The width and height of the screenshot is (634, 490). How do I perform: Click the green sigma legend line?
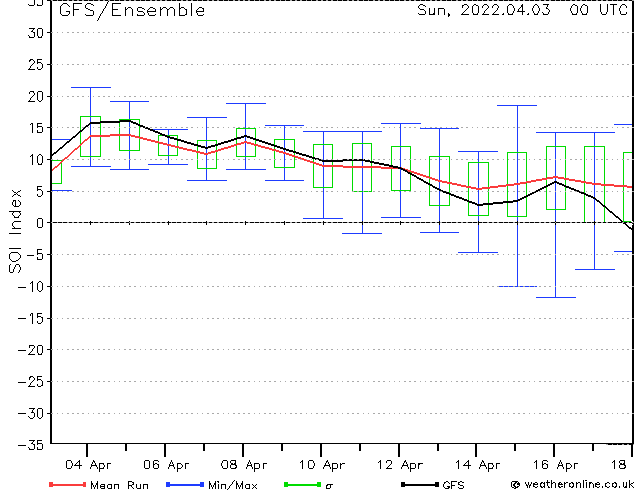tap(303, 484)
